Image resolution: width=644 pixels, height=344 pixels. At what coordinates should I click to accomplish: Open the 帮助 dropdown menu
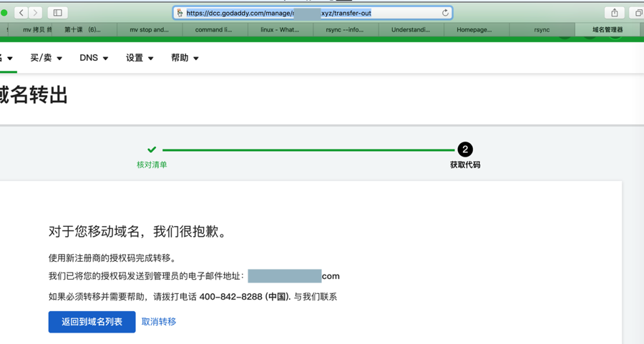pyautogui.click(x=185, y=58)
